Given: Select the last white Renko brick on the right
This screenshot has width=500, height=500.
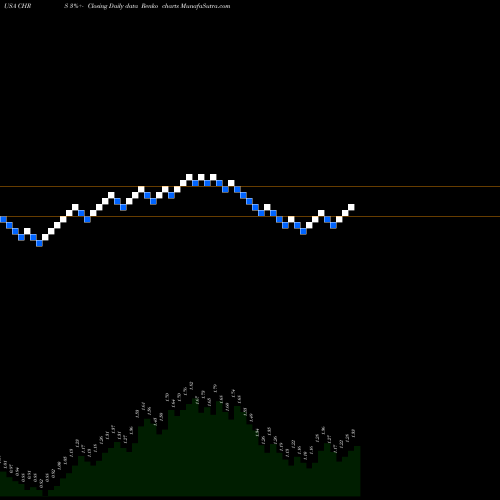Looking at the screenshot, I should coord(351,207).
